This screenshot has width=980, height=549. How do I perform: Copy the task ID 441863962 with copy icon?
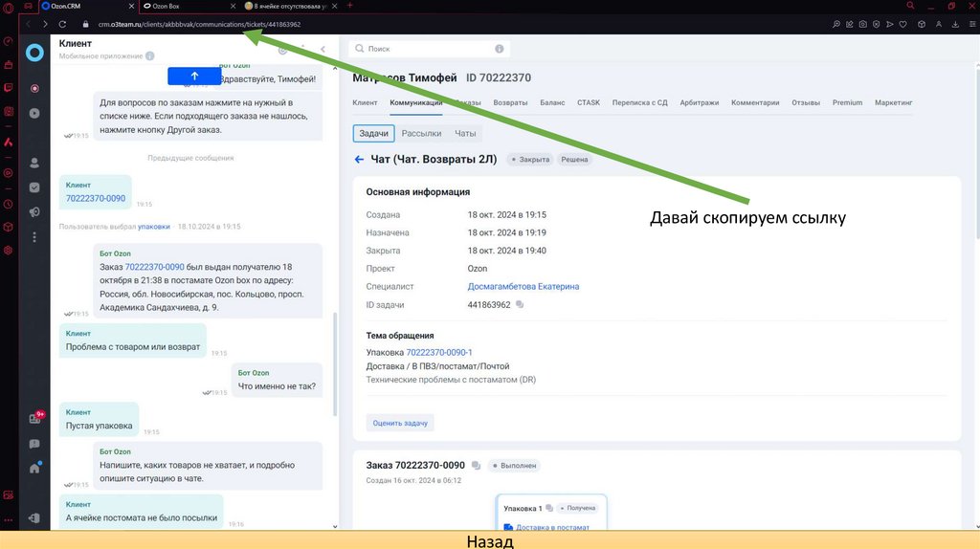click(520, 305)
